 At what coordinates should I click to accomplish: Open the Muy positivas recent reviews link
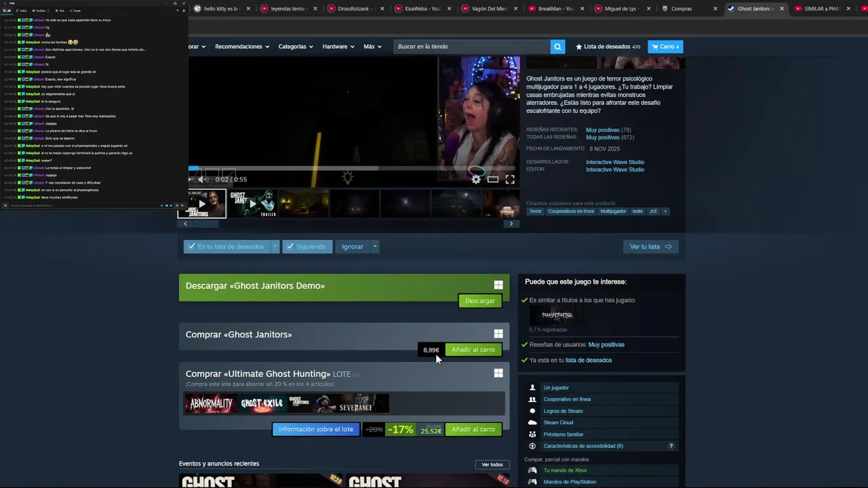[x=603, y=130]
